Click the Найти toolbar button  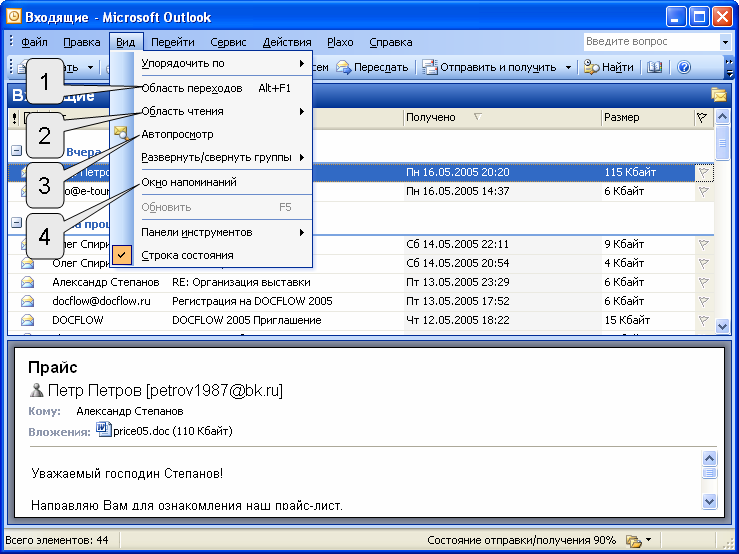pos(609,67)
